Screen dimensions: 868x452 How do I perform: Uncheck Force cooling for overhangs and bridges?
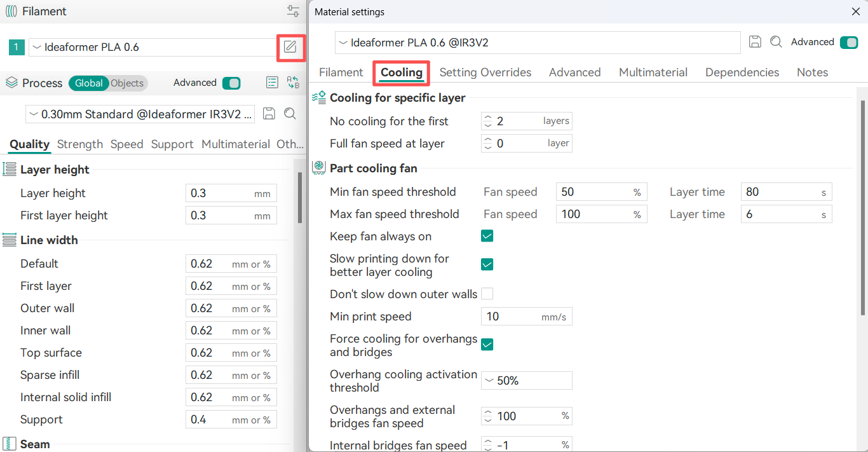click(x=487, y=345)
